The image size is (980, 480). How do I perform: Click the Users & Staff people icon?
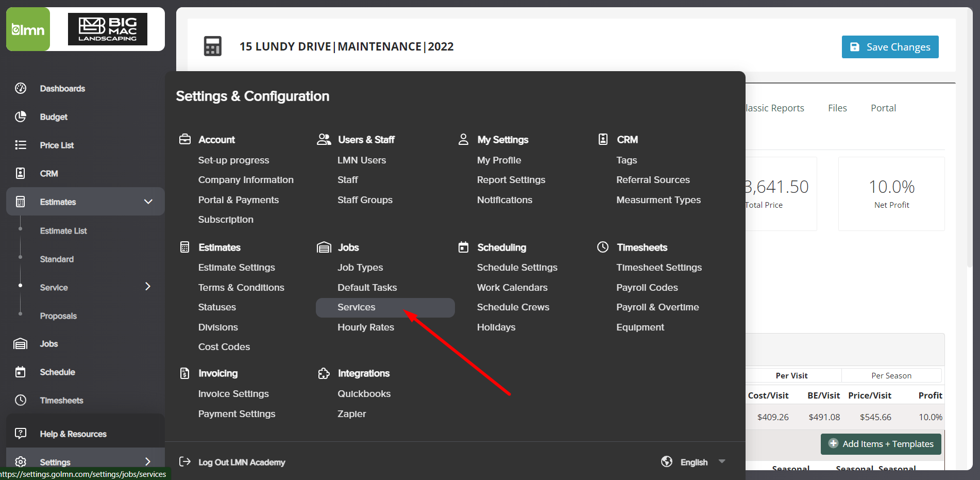[324, 139]
